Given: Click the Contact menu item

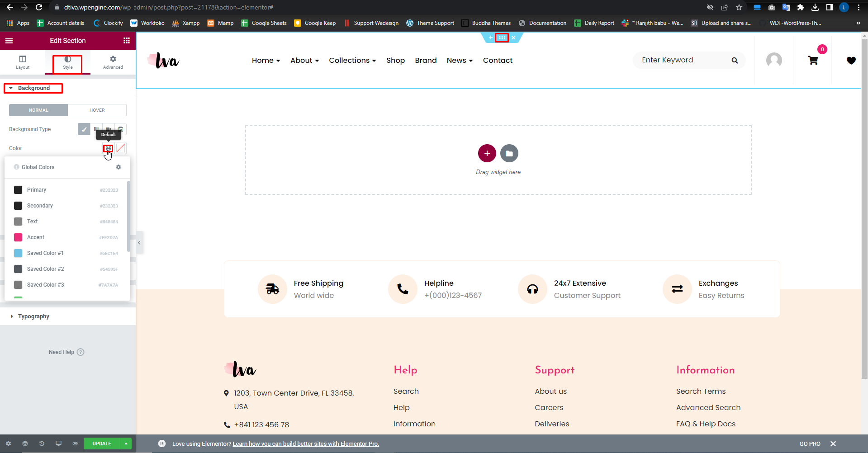Looking at the screenshot, I should [498, 61].
